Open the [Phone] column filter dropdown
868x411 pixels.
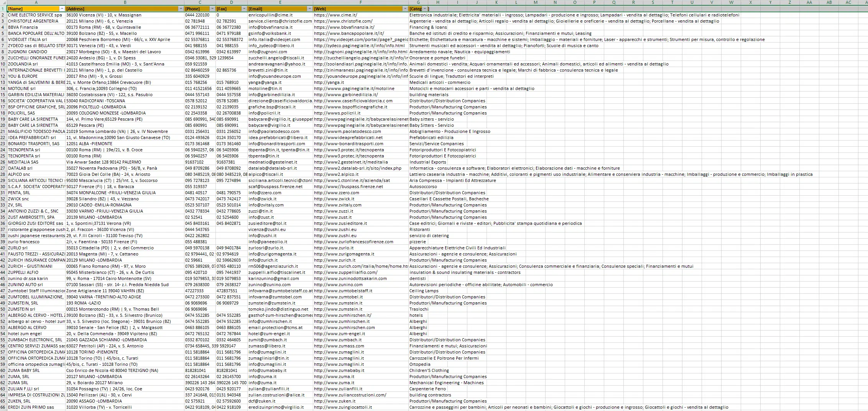tap(212, 9)
